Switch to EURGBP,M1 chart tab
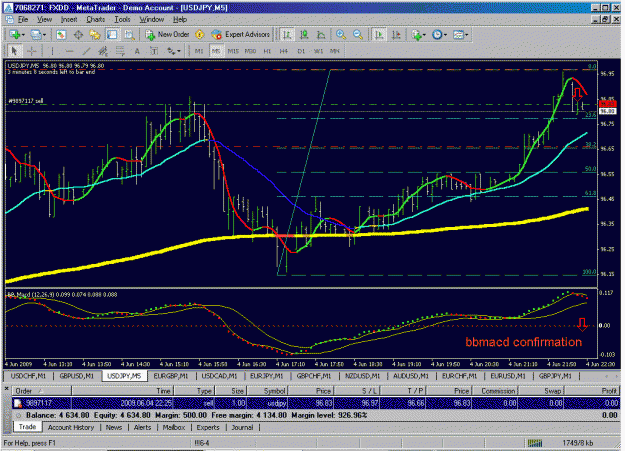625x451 pixels. click(171, 376)
